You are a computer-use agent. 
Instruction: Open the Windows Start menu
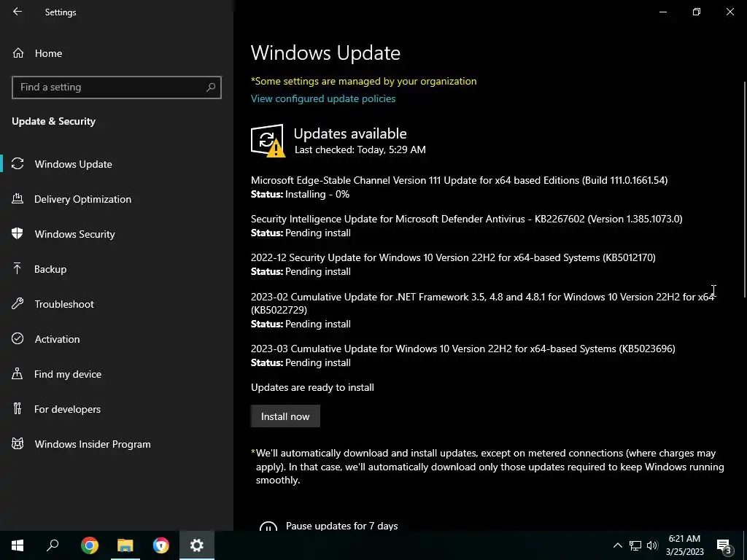click(x=18, y=545)
